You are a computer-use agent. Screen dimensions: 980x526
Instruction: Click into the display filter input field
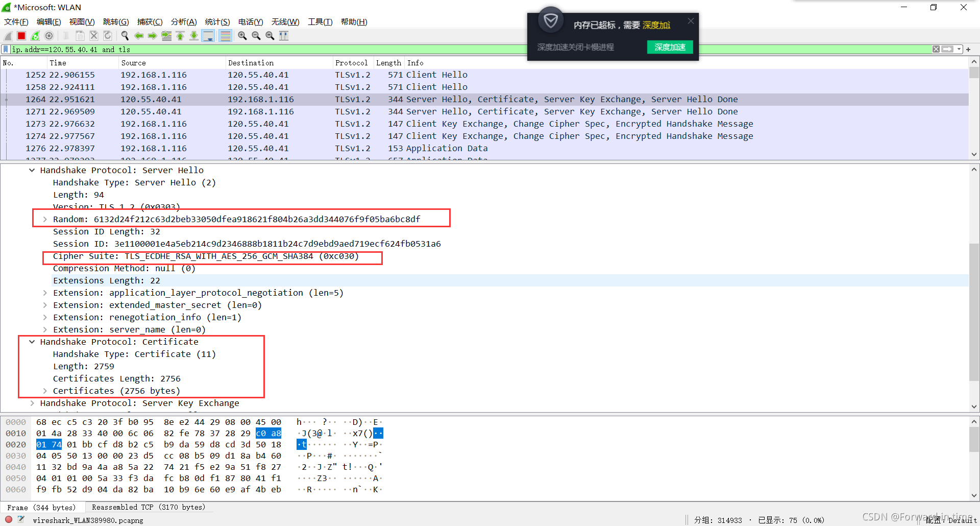[x=470, y=50]
